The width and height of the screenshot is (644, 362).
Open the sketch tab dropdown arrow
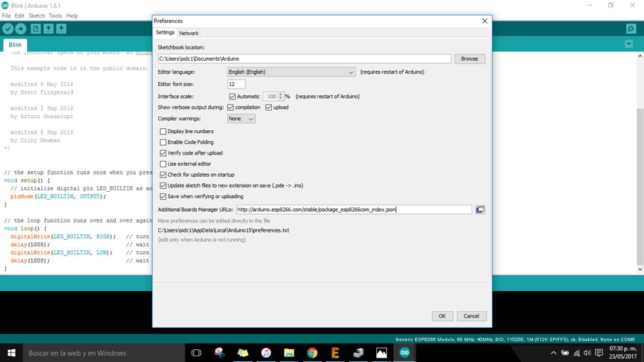(629, 44)
